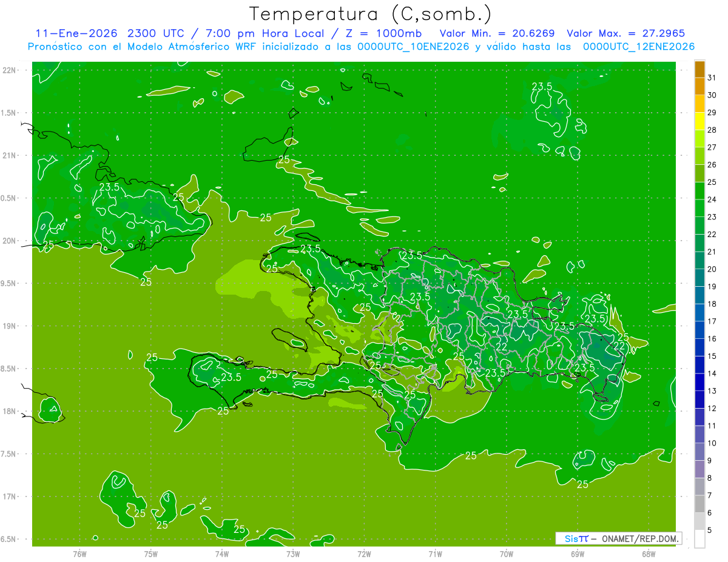Click the '20N' latitude axis label
Screen dimensions: 728x562
point(8,241)
